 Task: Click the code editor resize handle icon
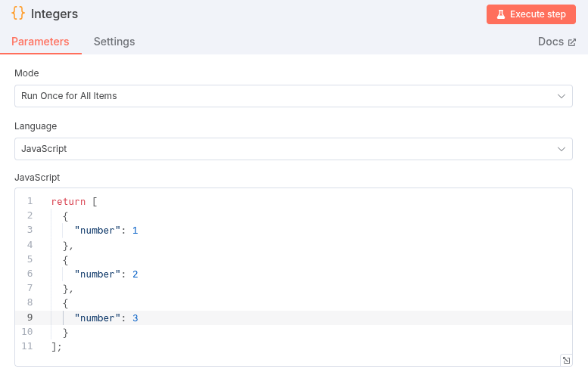point(565,360)
